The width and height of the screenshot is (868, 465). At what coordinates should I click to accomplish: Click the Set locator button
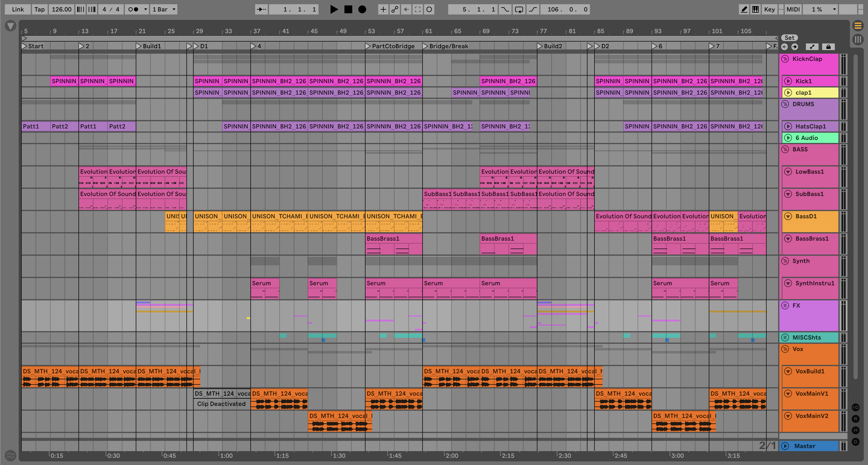coord(789,38)
